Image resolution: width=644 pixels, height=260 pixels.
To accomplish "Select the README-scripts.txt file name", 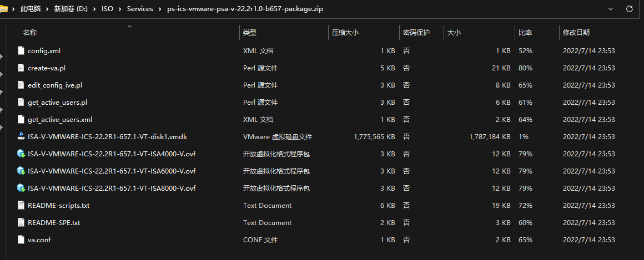I will click(59, 206).
